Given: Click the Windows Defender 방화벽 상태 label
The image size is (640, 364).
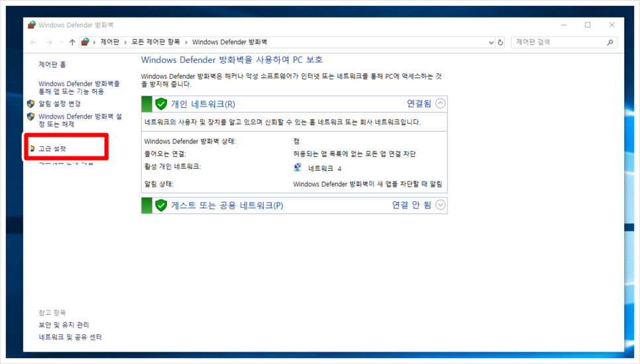Looking at the screenshot, I should (189, 142).
